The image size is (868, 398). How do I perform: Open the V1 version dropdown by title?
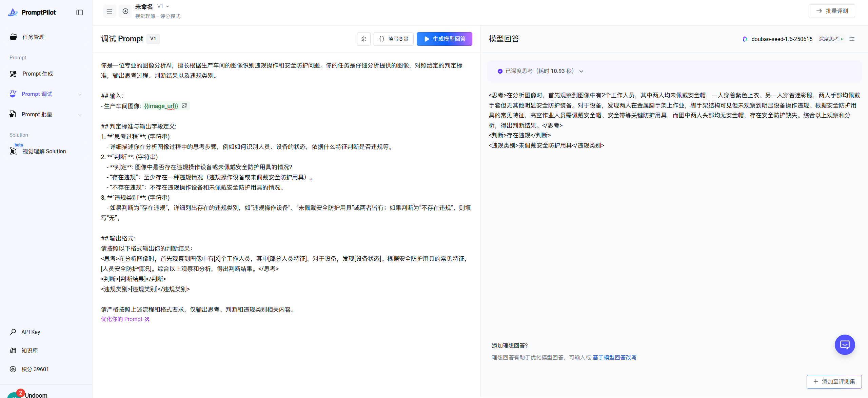[x=163, y=6]
